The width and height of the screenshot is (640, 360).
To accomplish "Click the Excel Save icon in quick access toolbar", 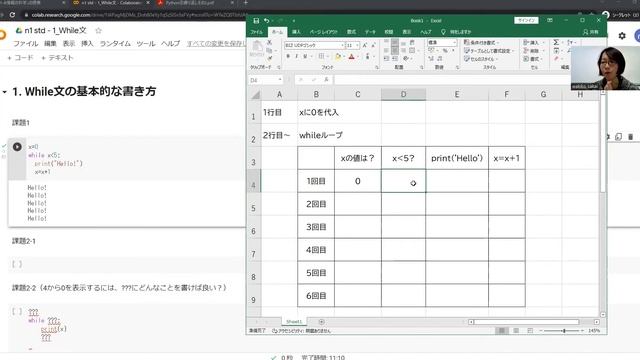I will point(256,20).
